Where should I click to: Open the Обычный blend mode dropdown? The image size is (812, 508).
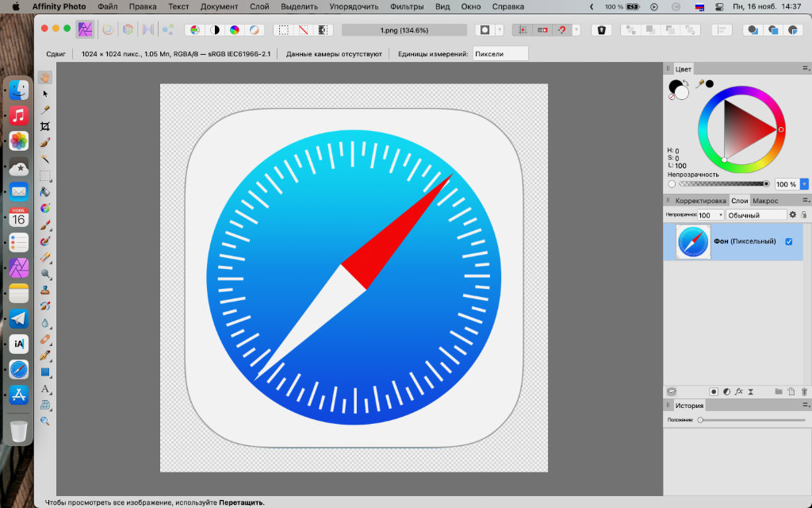click(x=756, y=215)
